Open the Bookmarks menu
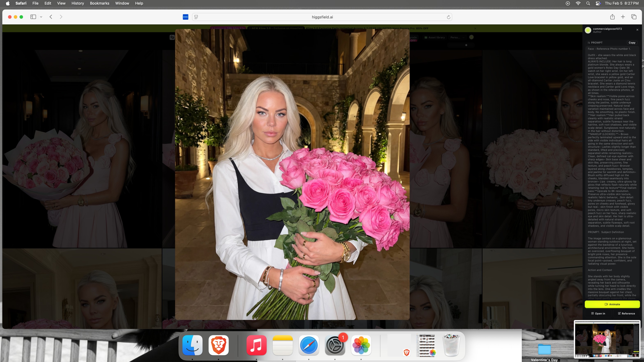The height and width of the screenshot is (362, 644). click(99, 3)
